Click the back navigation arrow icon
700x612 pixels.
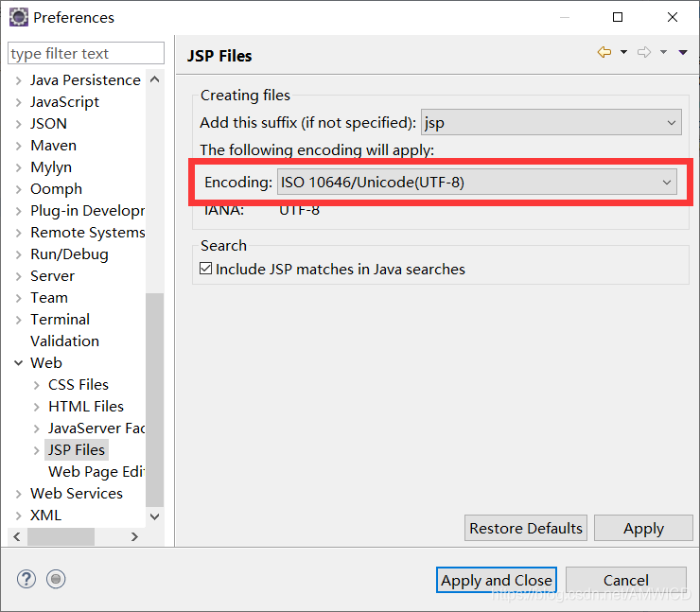tap(604, 52)
